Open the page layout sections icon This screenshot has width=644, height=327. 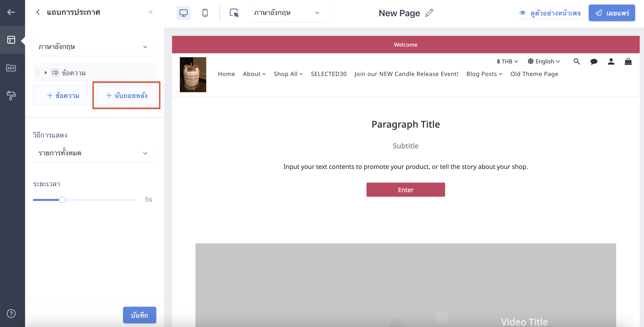click(x=11, y=40)
